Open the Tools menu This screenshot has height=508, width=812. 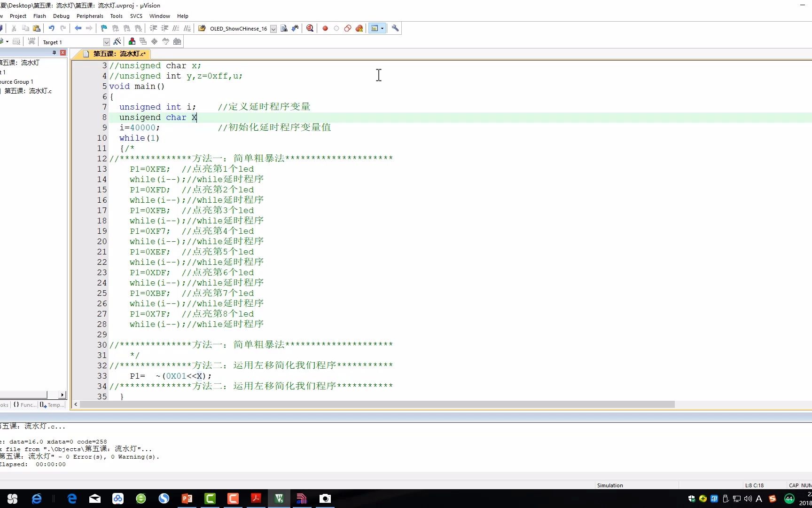coord(116,16)
